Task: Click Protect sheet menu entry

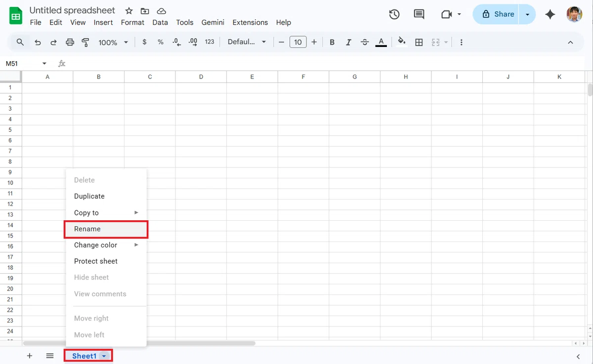Action: pos(106,261)
